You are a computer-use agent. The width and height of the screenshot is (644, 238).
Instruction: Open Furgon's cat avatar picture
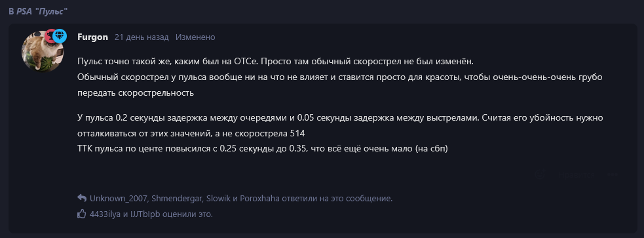point(43,51)
